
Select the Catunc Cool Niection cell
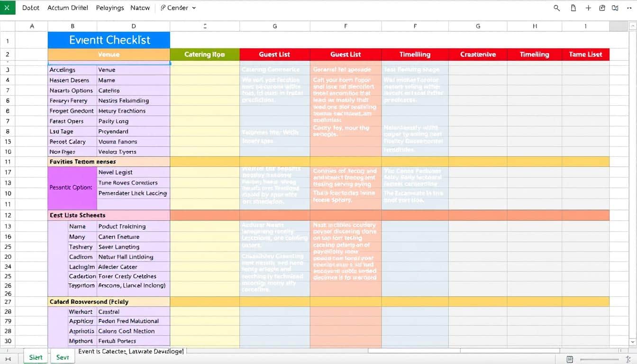(134, 331)
